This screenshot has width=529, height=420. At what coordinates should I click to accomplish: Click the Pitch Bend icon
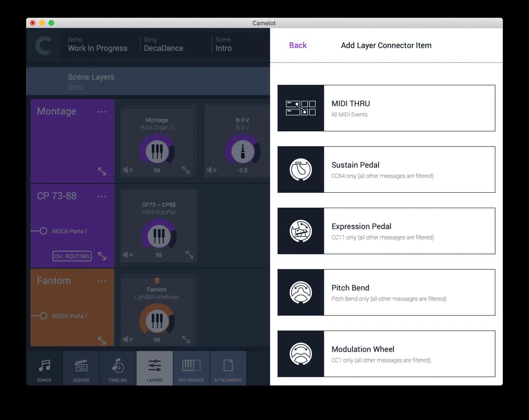(x=300, y=292)
